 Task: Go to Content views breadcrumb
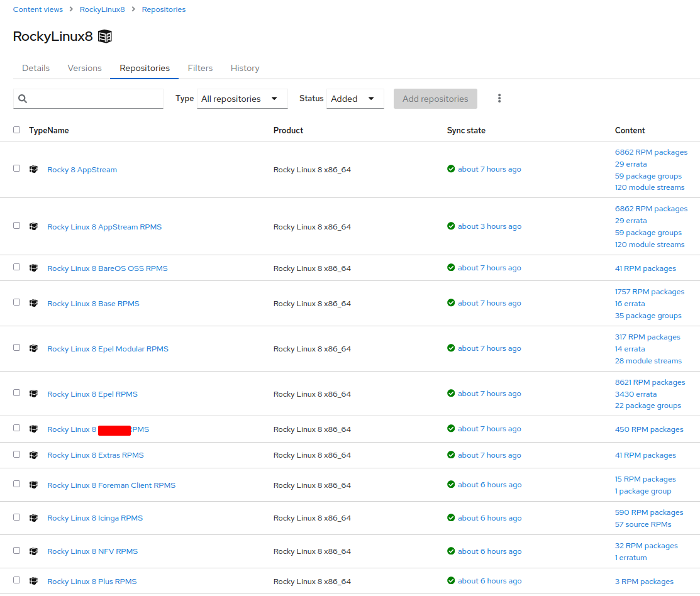38,9
